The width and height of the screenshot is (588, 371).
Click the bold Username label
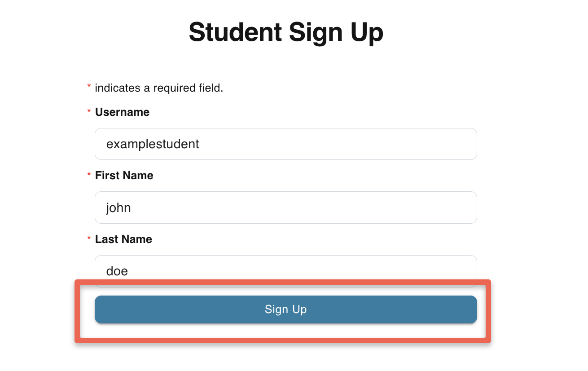pyautogui.click(x=122, y=112)
